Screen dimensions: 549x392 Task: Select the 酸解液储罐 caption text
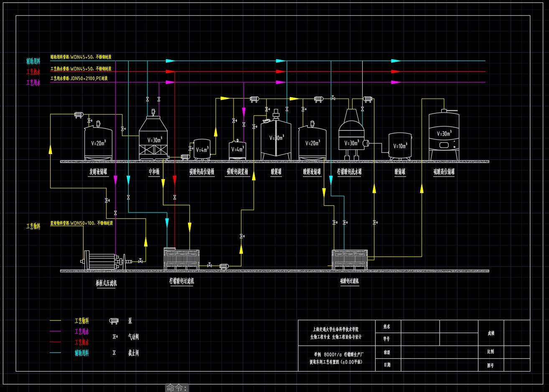pyautogui.click(x=312, y=172)
